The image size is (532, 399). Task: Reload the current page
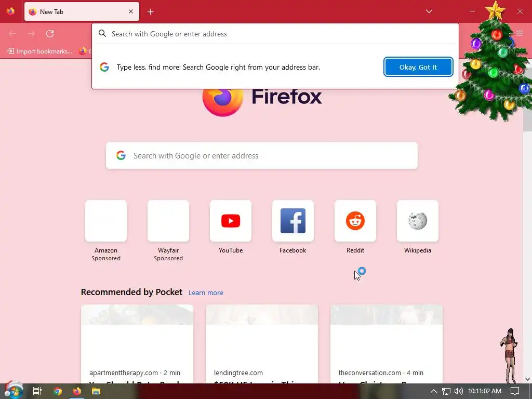pos(50,34)
